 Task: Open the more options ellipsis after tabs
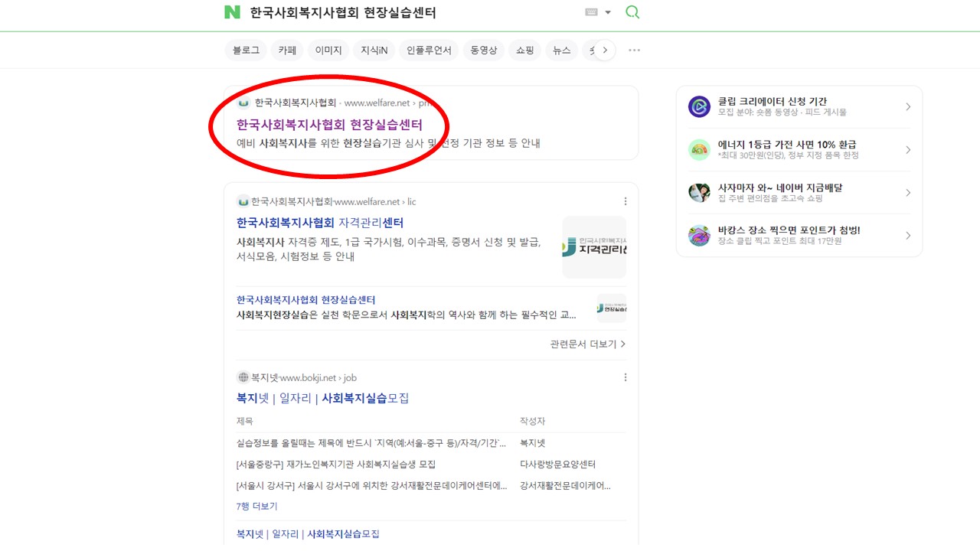[x=634, y=51]
